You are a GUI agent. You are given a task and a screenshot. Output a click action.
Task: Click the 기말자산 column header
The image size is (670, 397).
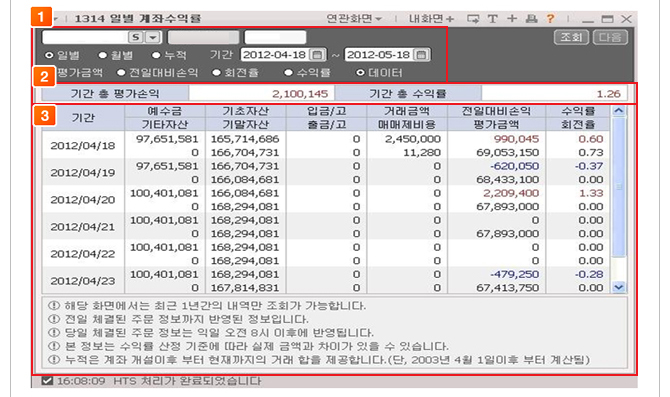(245, 124)
